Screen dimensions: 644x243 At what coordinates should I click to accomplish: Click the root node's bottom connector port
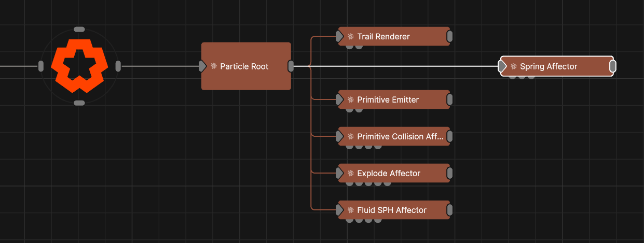(x=79, y=103)
